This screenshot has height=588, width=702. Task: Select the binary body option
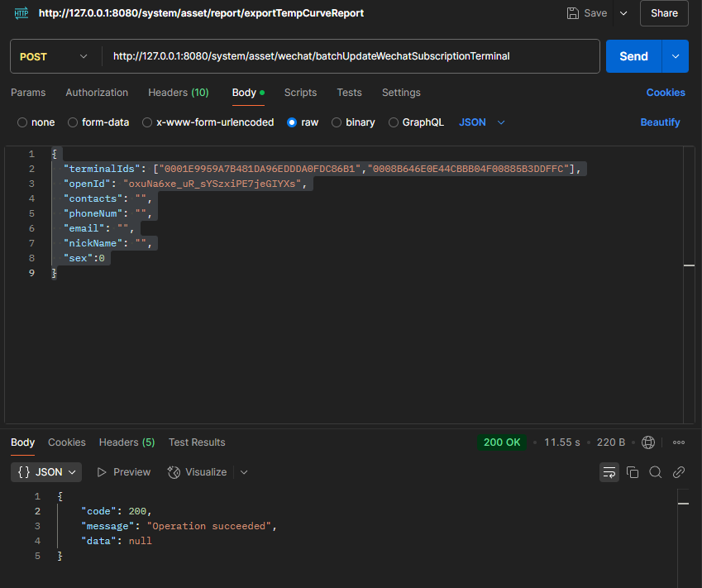click(353, 122)
